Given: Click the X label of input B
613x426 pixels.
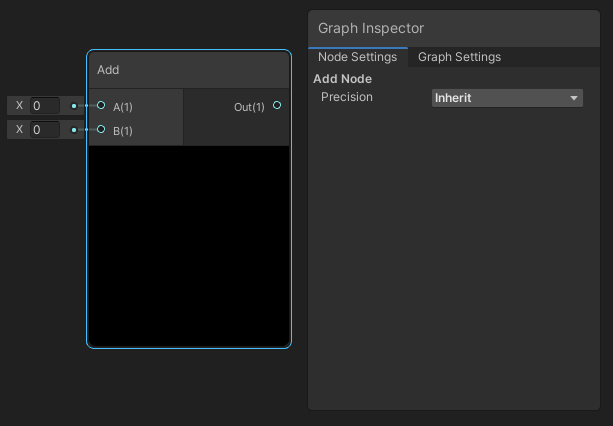Looking at the screenshot, I should pos(19,130).
